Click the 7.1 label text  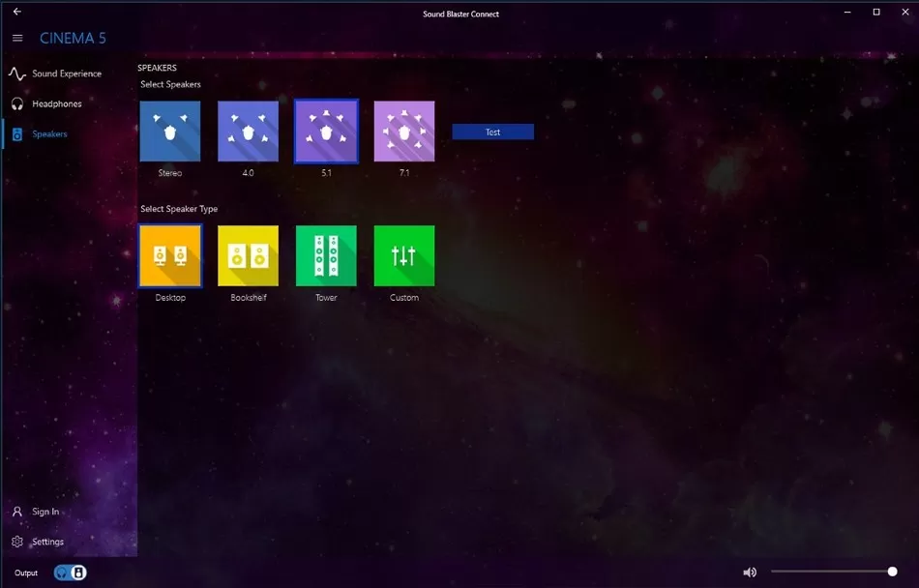tap(404, 173)
